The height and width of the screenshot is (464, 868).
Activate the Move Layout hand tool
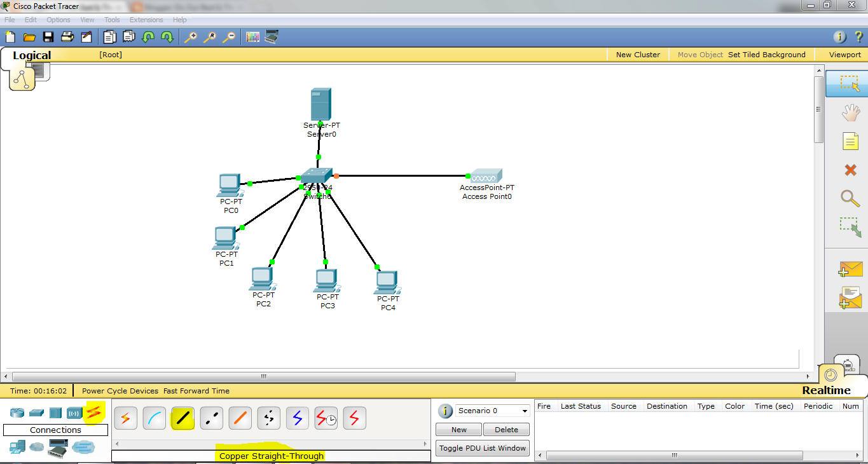coord(850,113)
